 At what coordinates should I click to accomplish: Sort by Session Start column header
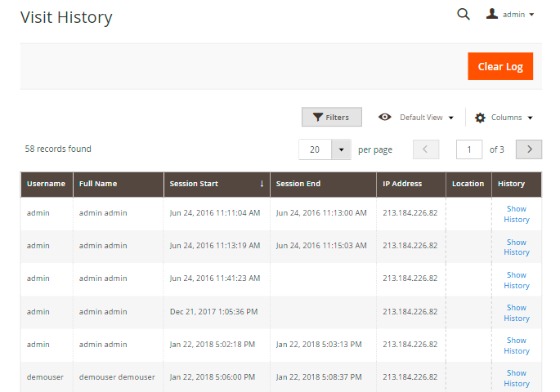click(x=216, y=184)
